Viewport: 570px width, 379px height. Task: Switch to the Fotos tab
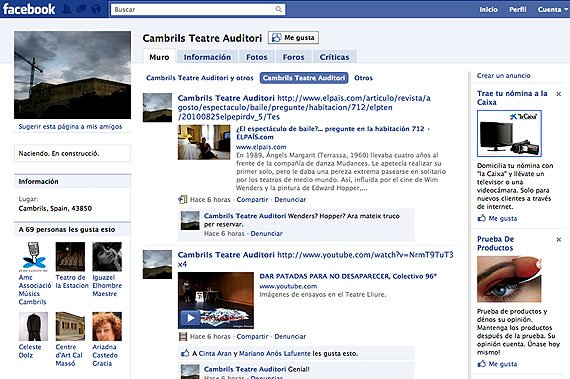[x=257, y=57]
